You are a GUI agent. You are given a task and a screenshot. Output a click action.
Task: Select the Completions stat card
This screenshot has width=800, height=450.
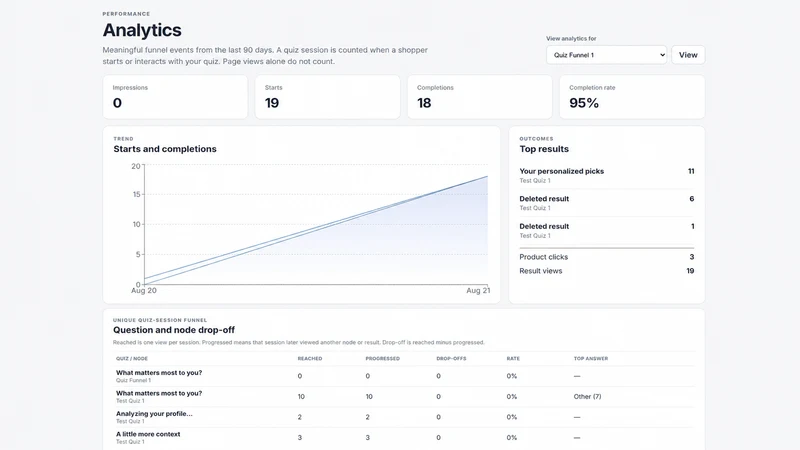[x=480, y=97]
